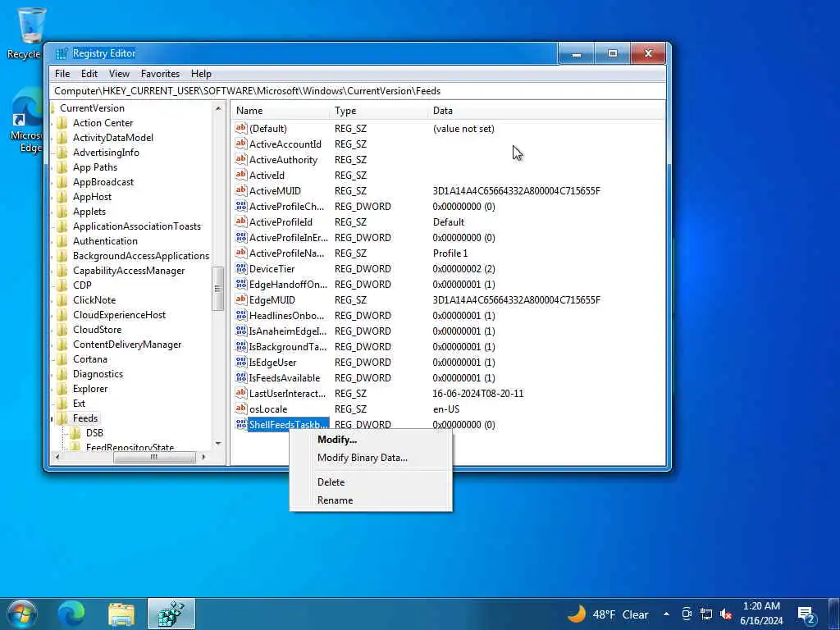Click Registry Editor title bar icon
This screenshot has width=840, height=630.
pyautogui.click(x=62, y=53)
